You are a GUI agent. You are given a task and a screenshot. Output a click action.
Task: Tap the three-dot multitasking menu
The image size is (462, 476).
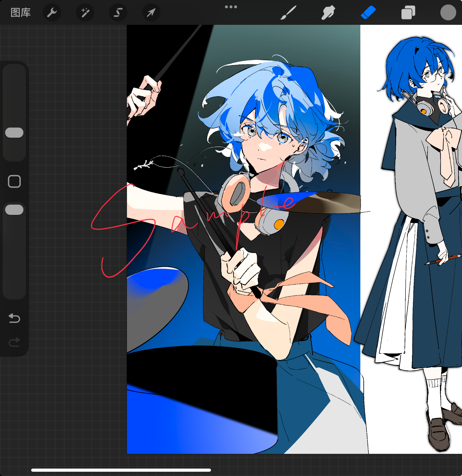231,7
